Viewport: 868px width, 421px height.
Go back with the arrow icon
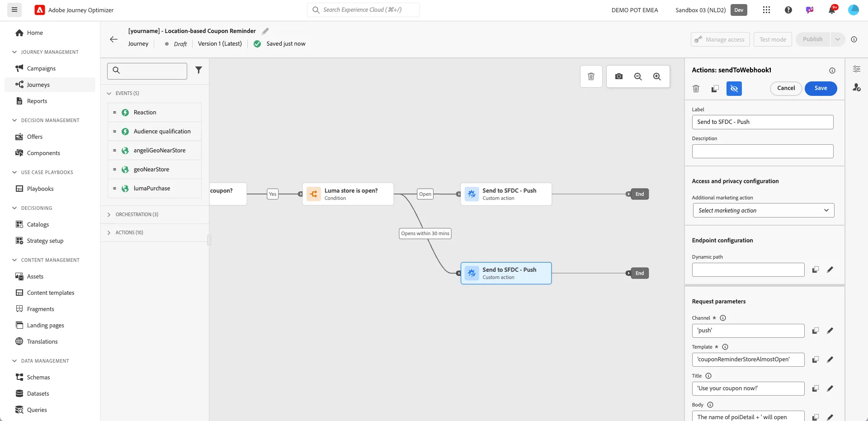point(114,39)
